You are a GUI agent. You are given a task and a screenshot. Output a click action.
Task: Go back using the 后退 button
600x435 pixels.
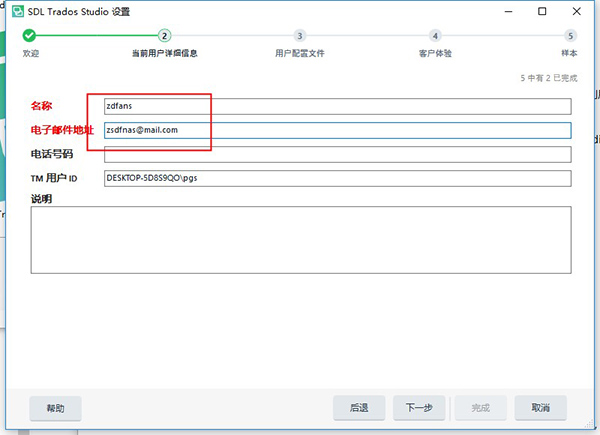point(359,408)
